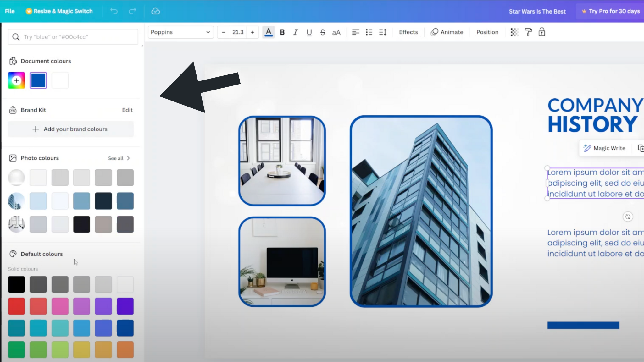
Task: Open the File menu
Action: (10, 11)
